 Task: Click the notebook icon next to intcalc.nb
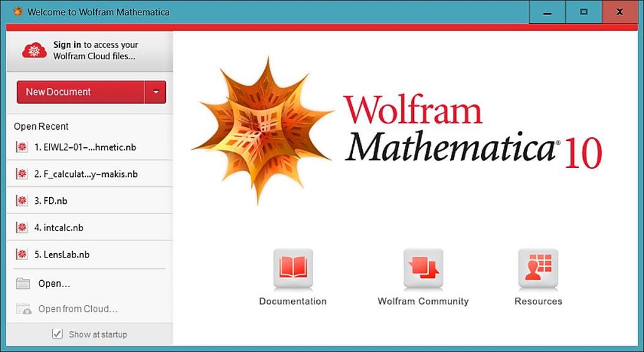tap(22, 227)
